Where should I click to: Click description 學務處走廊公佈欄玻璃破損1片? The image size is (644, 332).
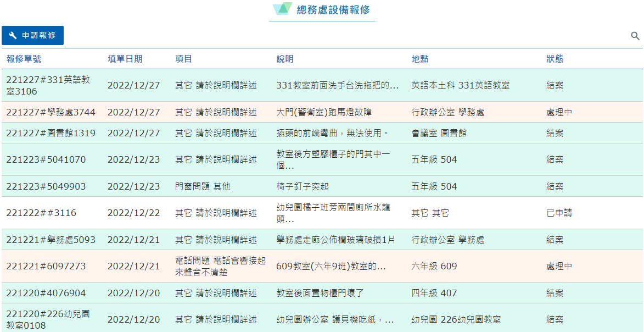(x=335, y=240)
